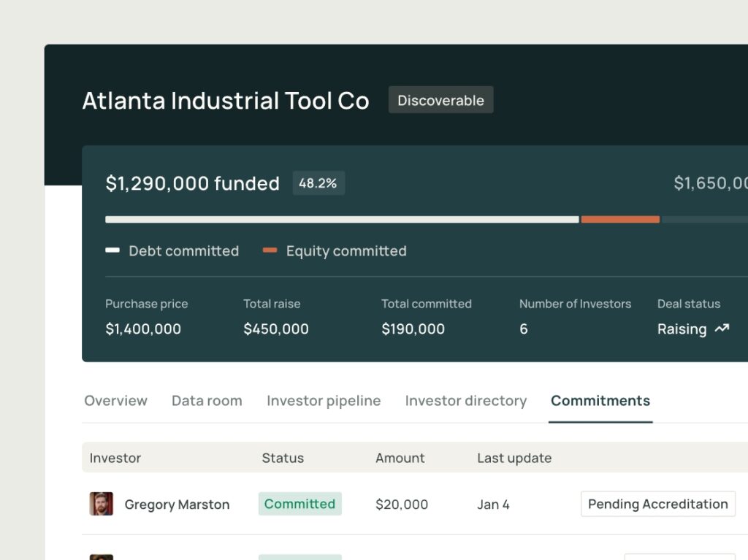Sort by the Investor column header
Image resolution: width=748 pixels, height=560 pixels.
[x=115, y=458]
